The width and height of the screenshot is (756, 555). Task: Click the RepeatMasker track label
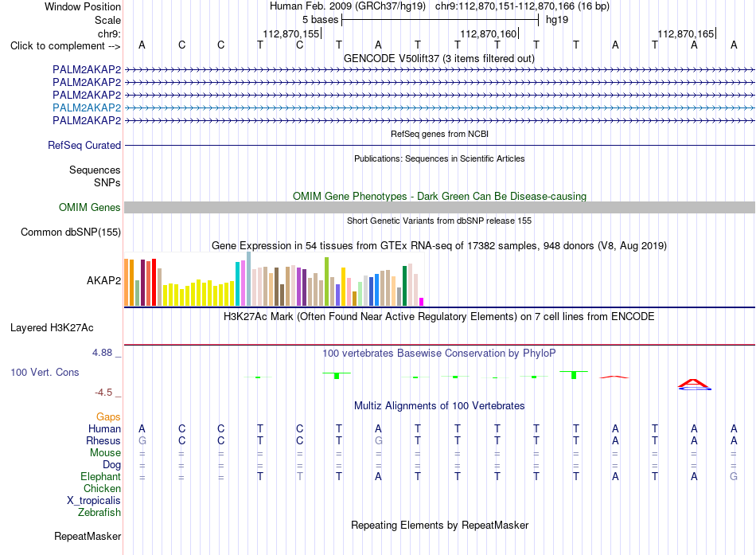[x=88, y=536]
